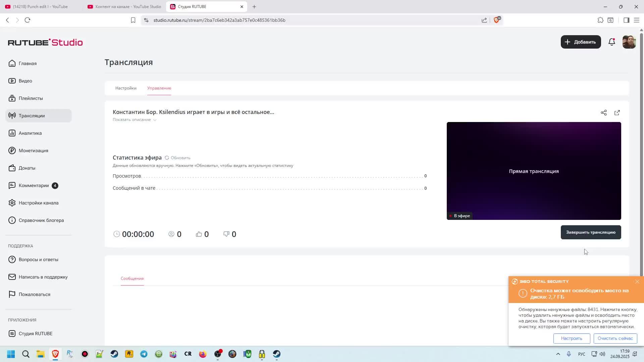Click the Прямая трансляция preview
644x362 pixels.
534,171
